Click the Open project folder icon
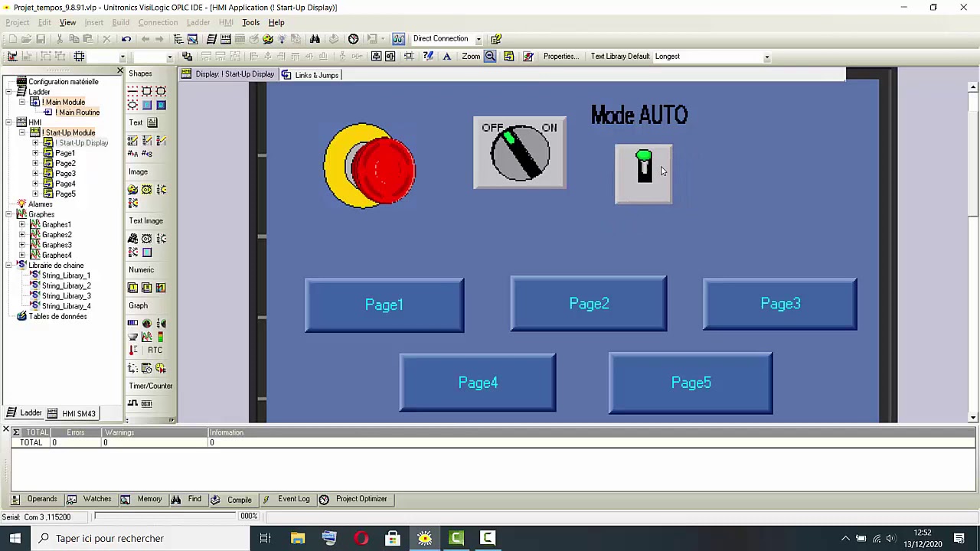Screen dimensions: 980x551 tap(26, 39)
